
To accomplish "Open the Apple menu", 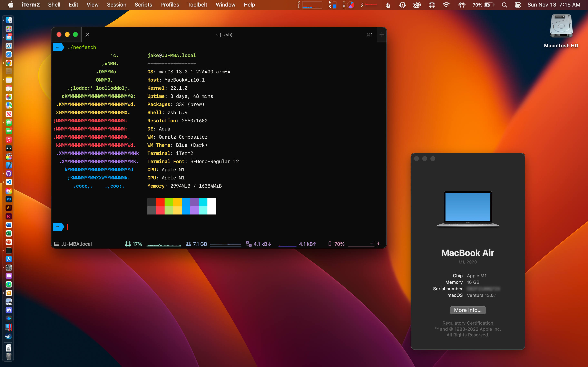I will point(11,5).
